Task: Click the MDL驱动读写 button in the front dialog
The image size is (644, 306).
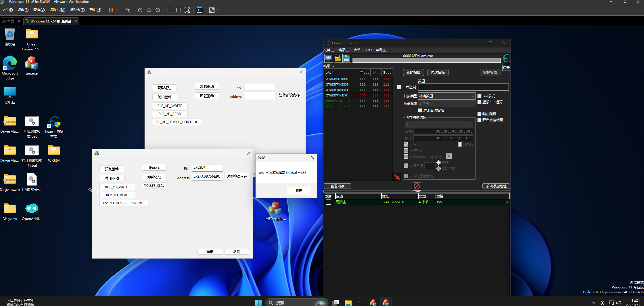Action: pyautogui.click(x=154, y=186)
